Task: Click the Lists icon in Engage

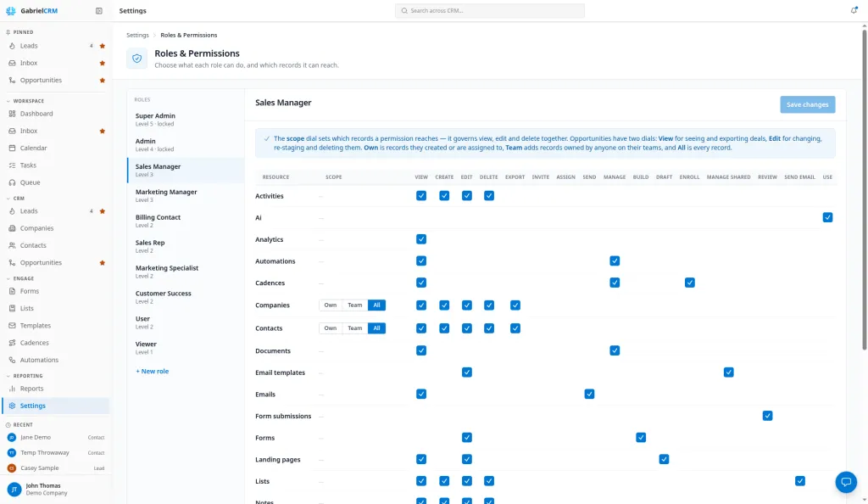Action: point(12,308)
